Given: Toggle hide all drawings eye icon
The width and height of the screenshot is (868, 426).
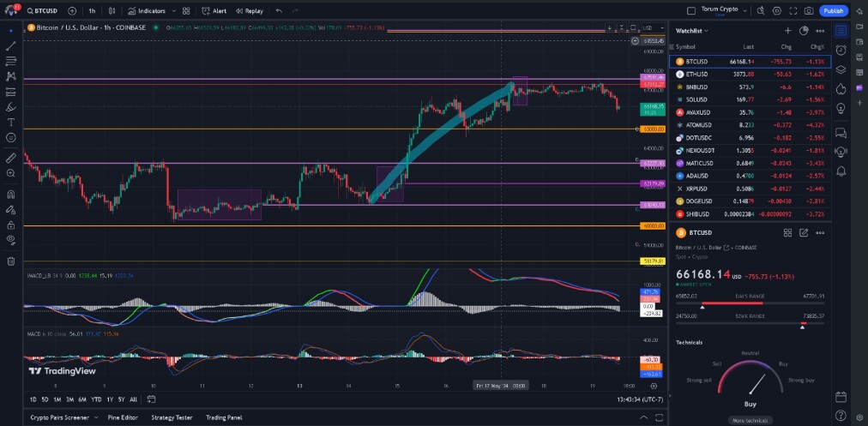Looking at the screenshot, I should point(11,239).
